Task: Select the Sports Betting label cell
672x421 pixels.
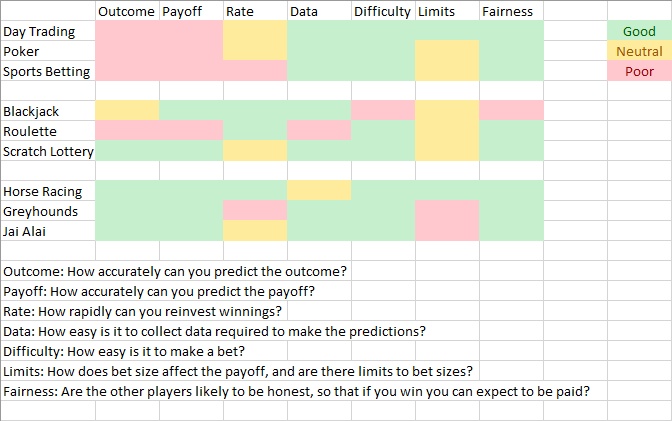Action: (x=48, y=71)
